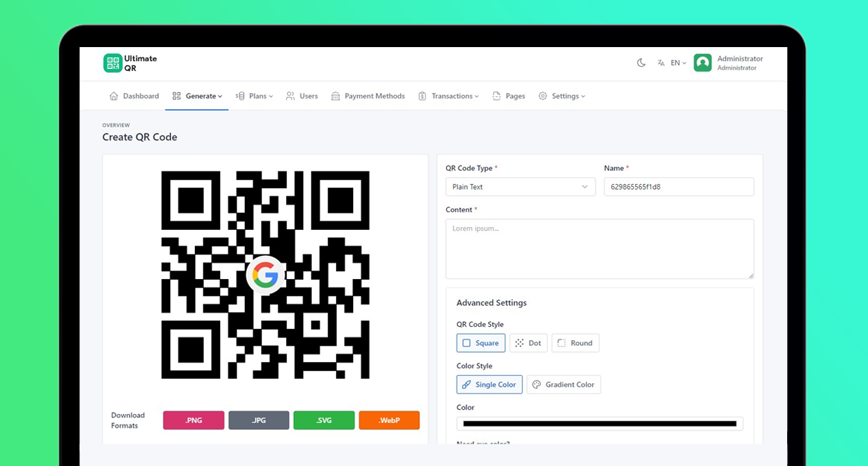
Task: Select the Round QR code style
Action: coord(575,343)
